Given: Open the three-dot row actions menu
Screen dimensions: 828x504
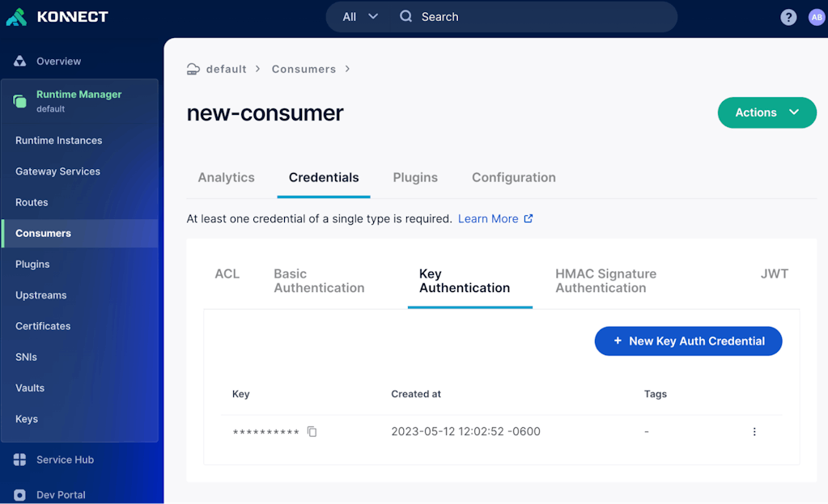Looking at the screenshot, I should coord(754,432).
